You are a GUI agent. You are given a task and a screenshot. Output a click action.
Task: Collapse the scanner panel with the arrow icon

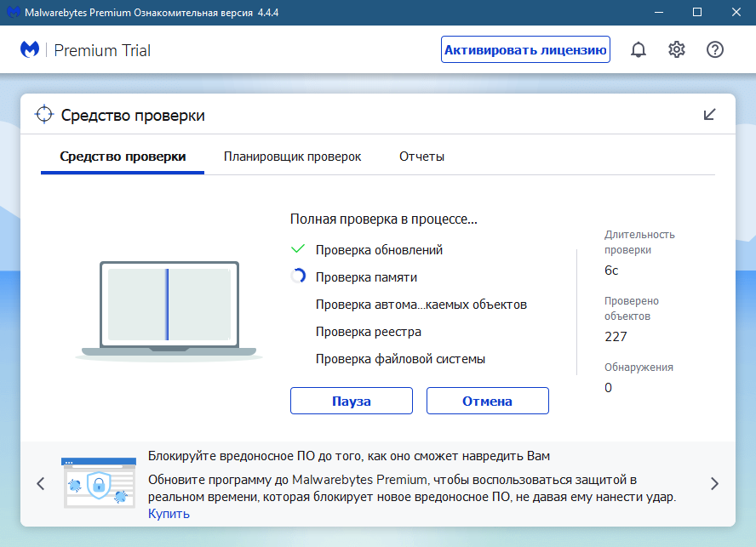coord(709,115)
